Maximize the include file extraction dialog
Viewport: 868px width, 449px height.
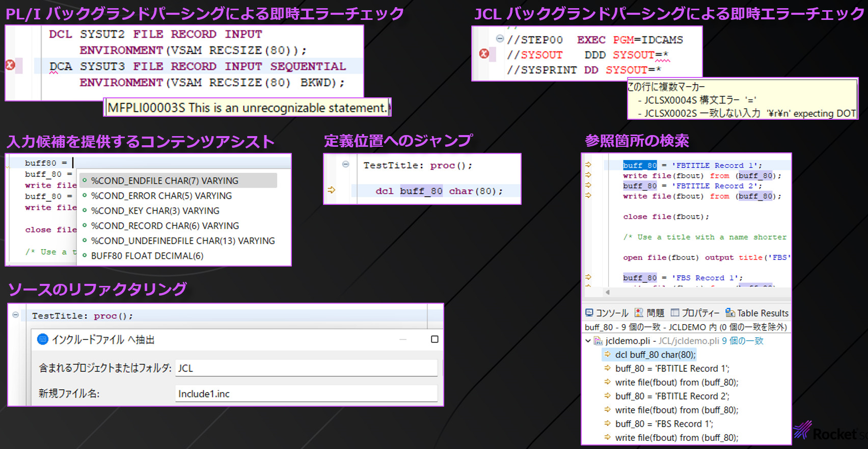click(435, 339)
